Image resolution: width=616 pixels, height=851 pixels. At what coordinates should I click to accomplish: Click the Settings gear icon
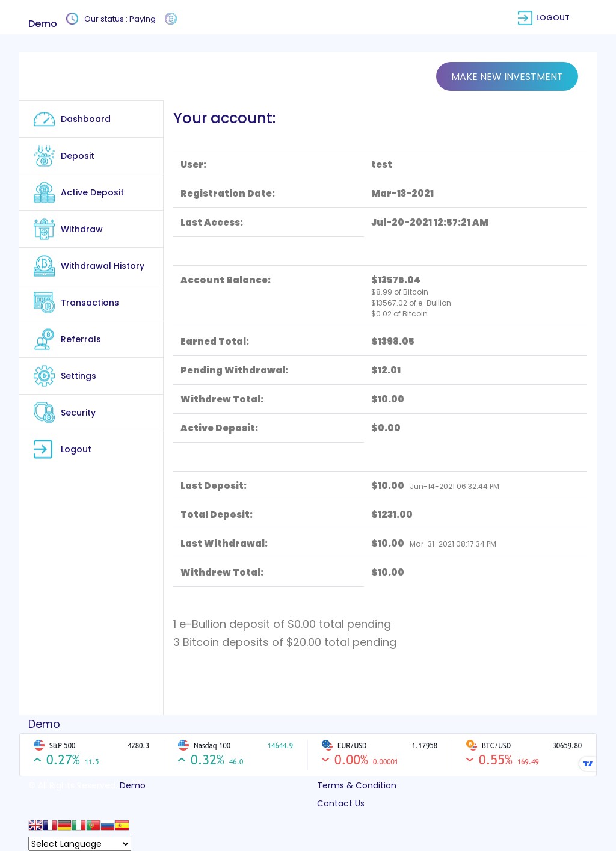[44, 376]
